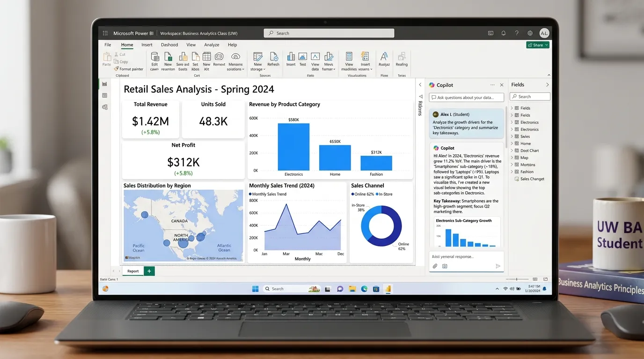The width and height of the screenshot is (644, 359).
Task: Expand the Doot Chart field table
Action: click(512, 151)
